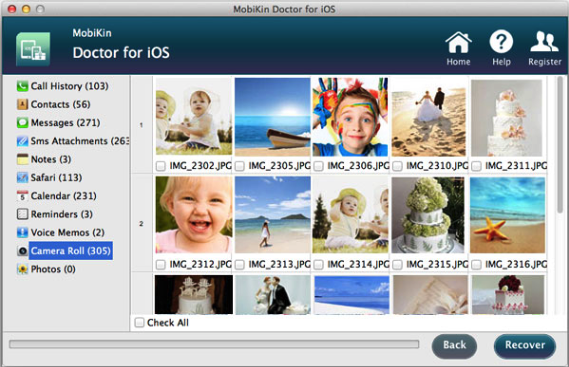Screen dimensions: 569x367
Task: Click the vertical scrollbar of photo grid
Action: click(x=560, y=145)
